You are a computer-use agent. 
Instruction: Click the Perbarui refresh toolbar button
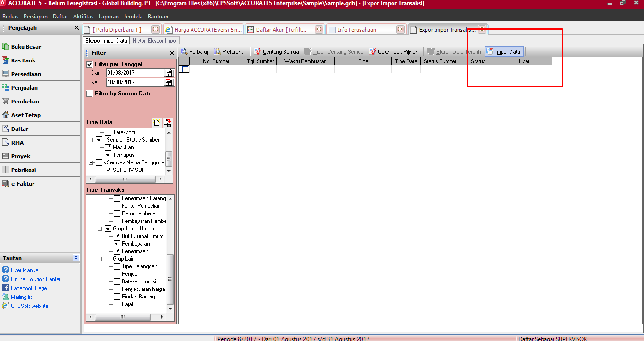pyautogui.click(x=194, y=52)
